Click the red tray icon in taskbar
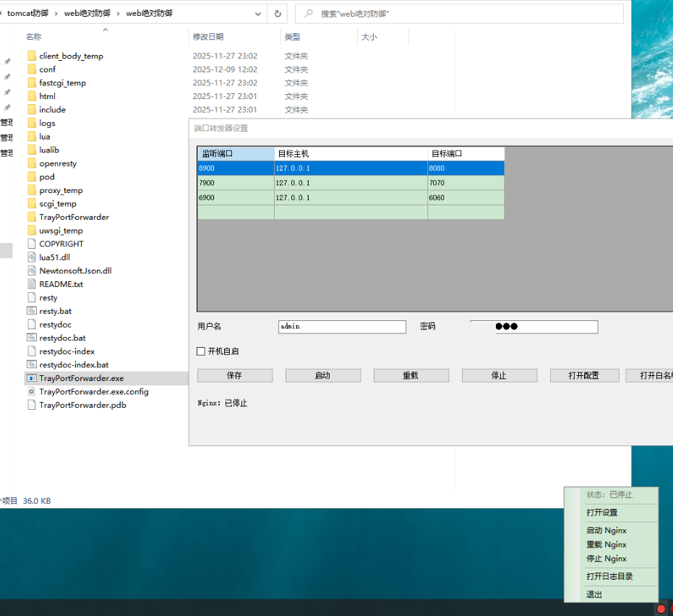The height and width of the screenshot is (616, 673). coord(661,609)
